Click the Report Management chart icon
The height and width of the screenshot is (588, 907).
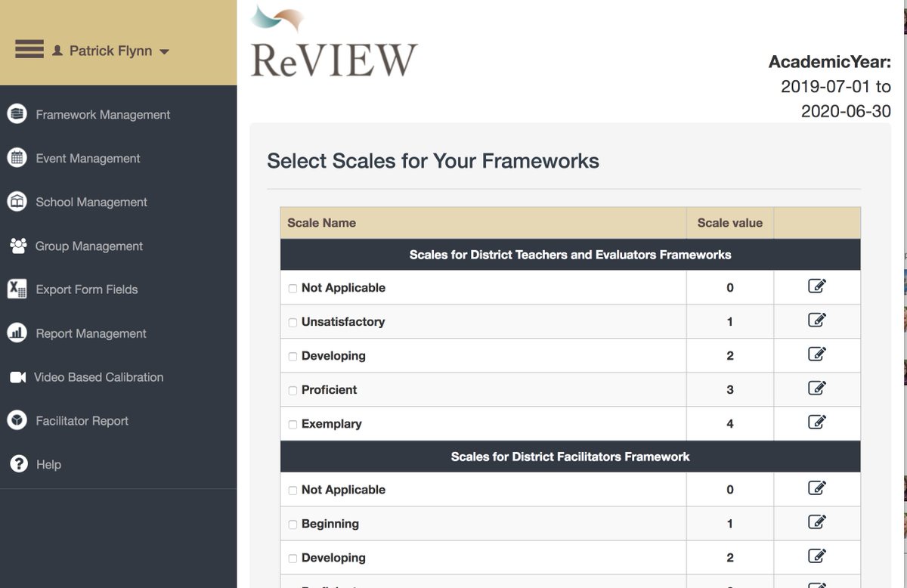click(x=17, y=333)
